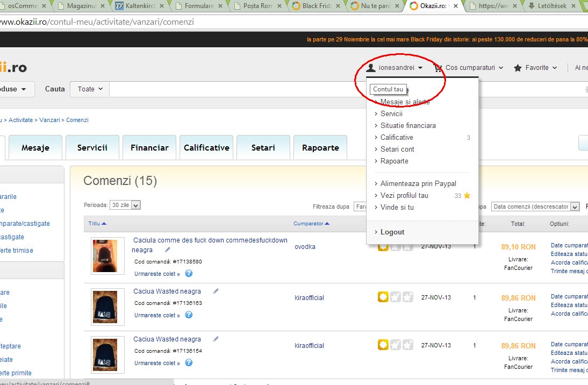
Task: Click the Favorite star icon
Action: click(x=518, y=68)
